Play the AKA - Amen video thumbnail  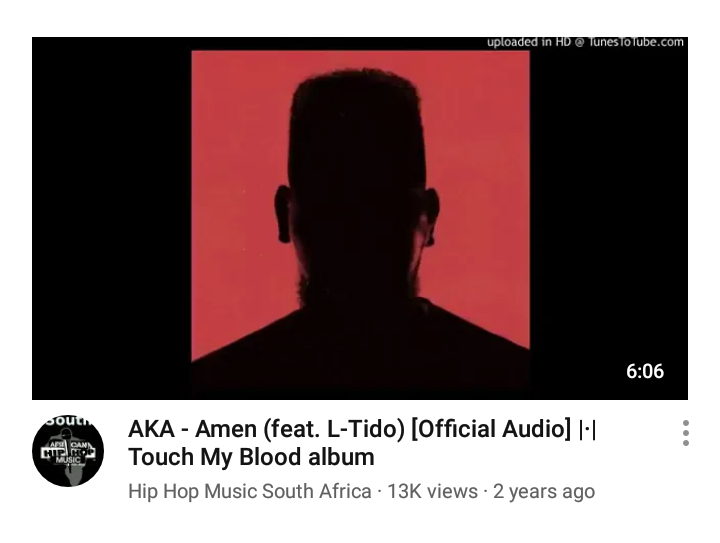[x=360, y=218]
